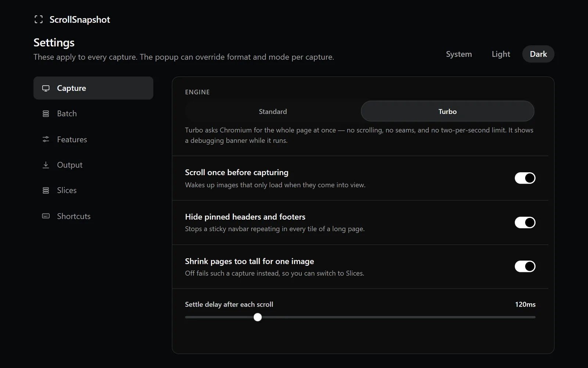The image size is (588, 368).
Task: Click the ScrollSnapshot logo icon
Action: point(39,20)
